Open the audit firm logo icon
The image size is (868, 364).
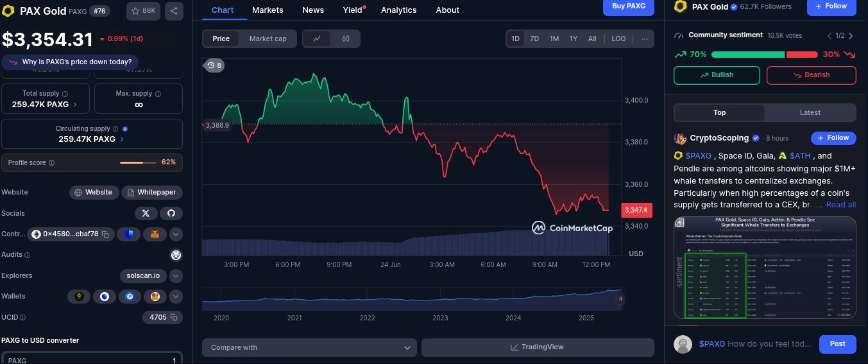pyautogui.click(x=176, y=255)
